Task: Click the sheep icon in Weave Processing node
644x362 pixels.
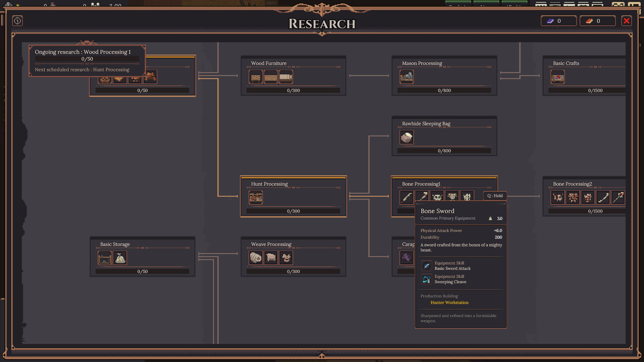Action: [271, 258]
